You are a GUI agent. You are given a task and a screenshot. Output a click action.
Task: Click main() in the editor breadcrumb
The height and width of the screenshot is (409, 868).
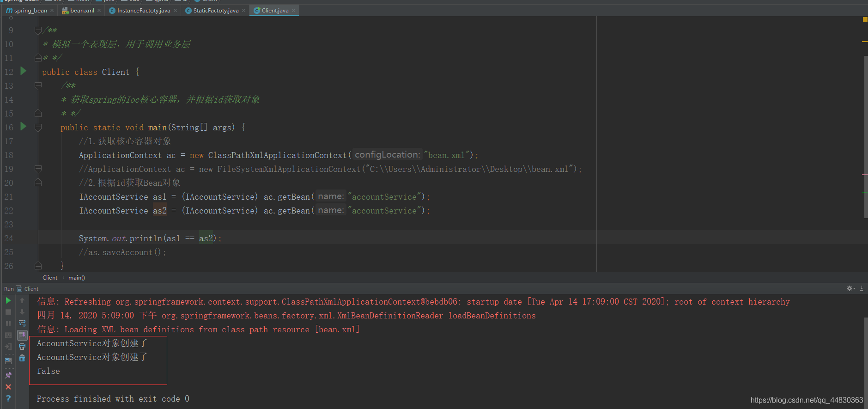(x=77, y=278)
